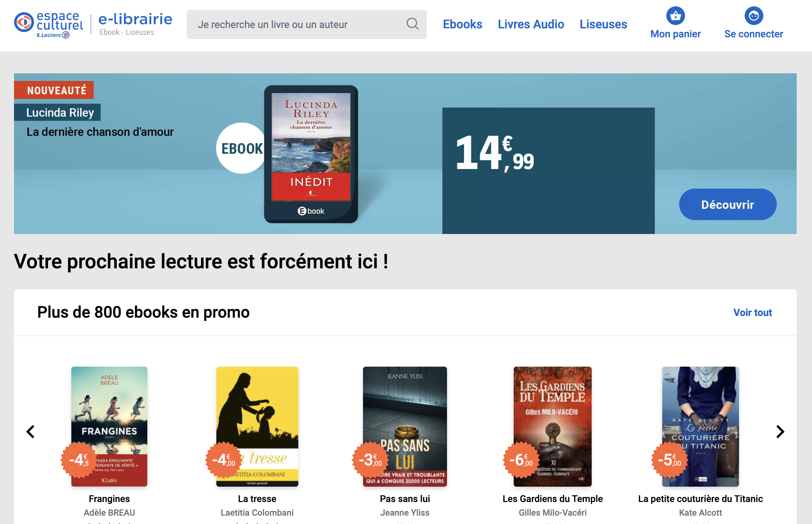This screenshot has width=812, height=524.
Task: Click the Se connecter user icon
Action: (x=753, y=16)
